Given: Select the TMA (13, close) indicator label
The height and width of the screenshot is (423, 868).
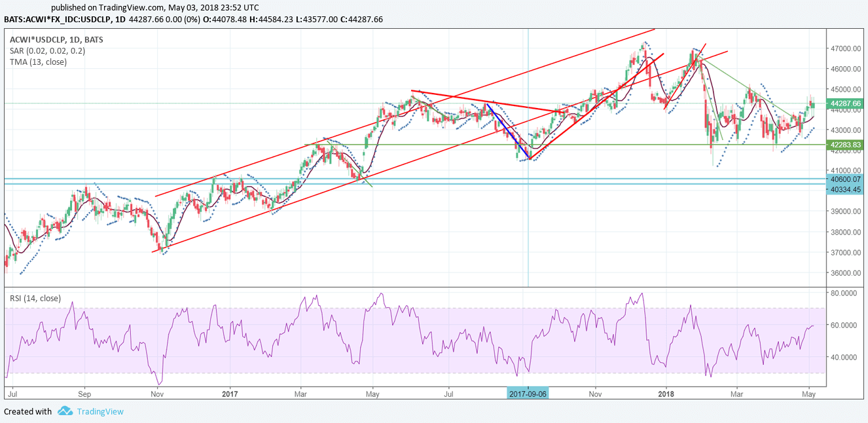Looking at the screenshot, I should pos(38,62).
